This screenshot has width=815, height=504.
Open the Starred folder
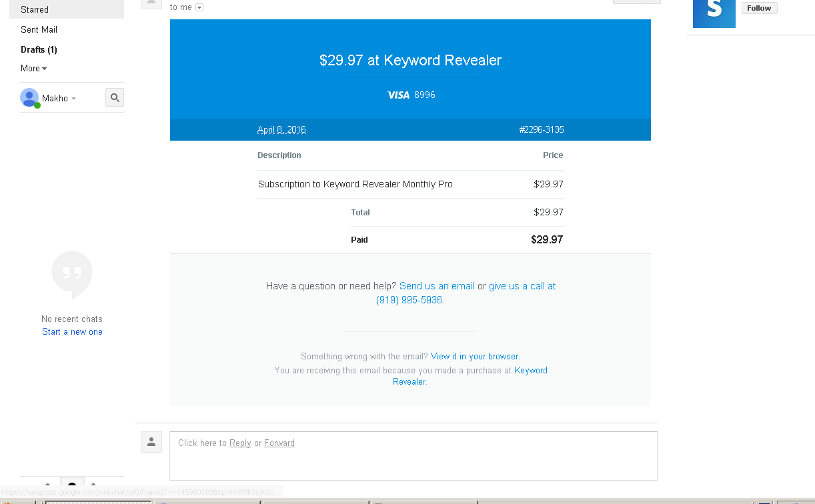click(35, 9)
